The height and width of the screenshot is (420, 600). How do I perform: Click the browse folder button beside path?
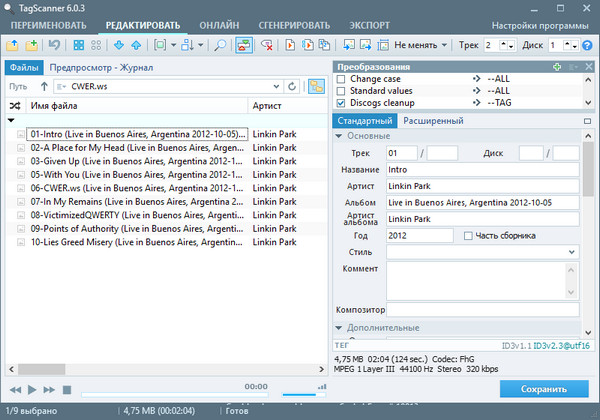[x=316, y=86]
